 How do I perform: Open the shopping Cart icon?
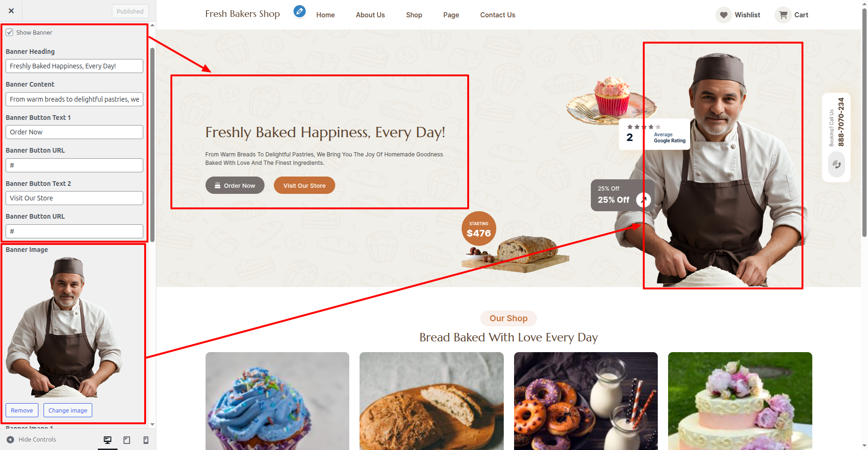pyautogui.click(x=783, y=15)
